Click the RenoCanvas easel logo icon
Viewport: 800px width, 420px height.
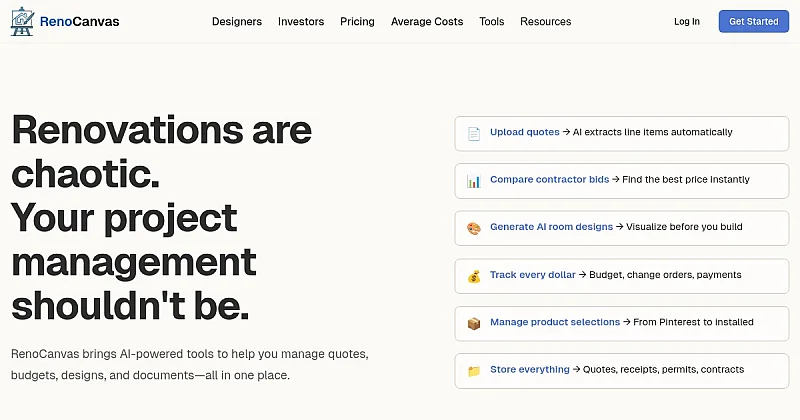[x=22, y=21]
